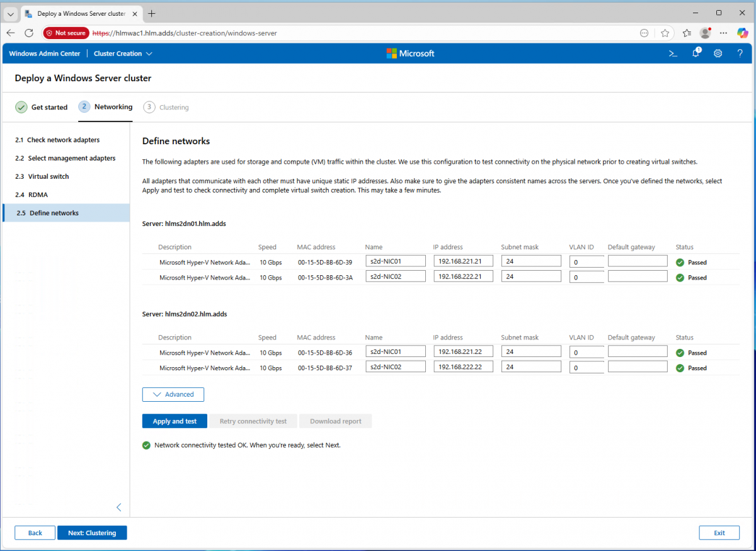Proceed with Next: Clustering button
The height and width of the screenshot is (551, 756).
(92, 533)
